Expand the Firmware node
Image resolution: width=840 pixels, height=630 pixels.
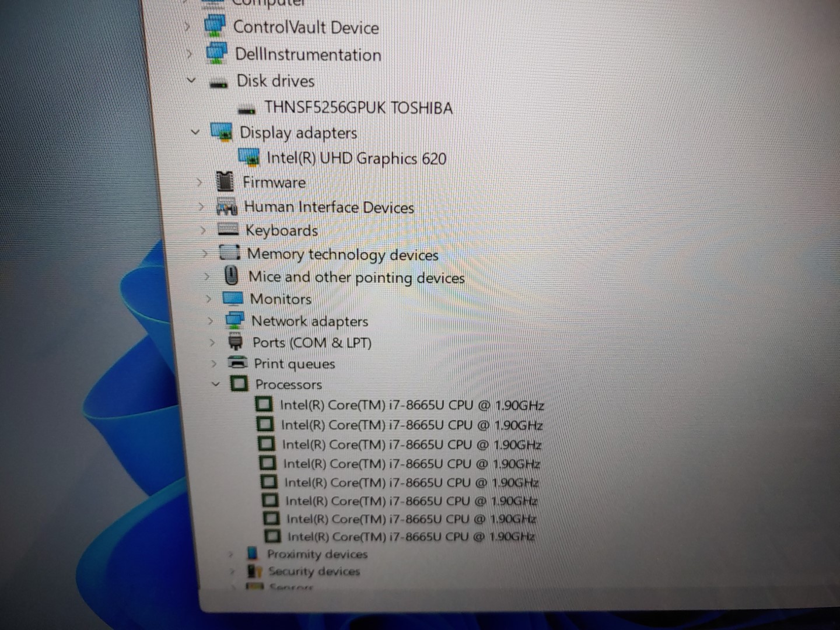point(199,183)
